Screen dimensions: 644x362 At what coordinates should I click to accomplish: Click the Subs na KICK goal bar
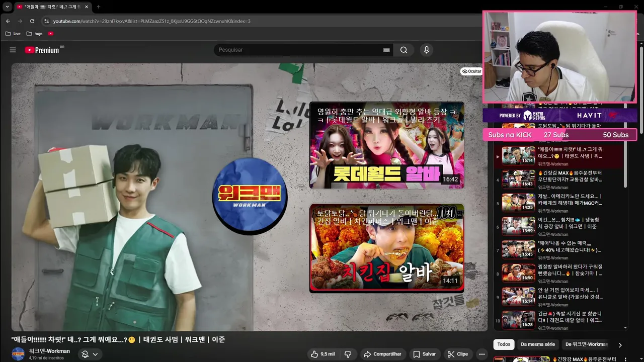pyautogui.click(x=559, y=135)
